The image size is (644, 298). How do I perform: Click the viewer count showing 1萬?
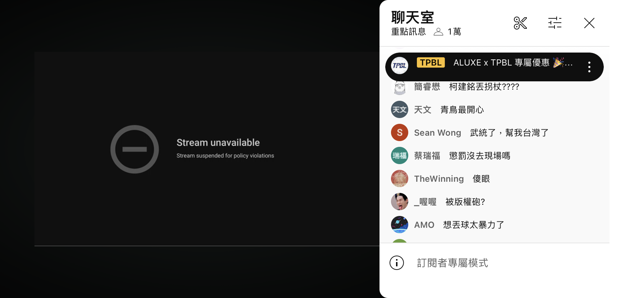(x=447, y=32)
